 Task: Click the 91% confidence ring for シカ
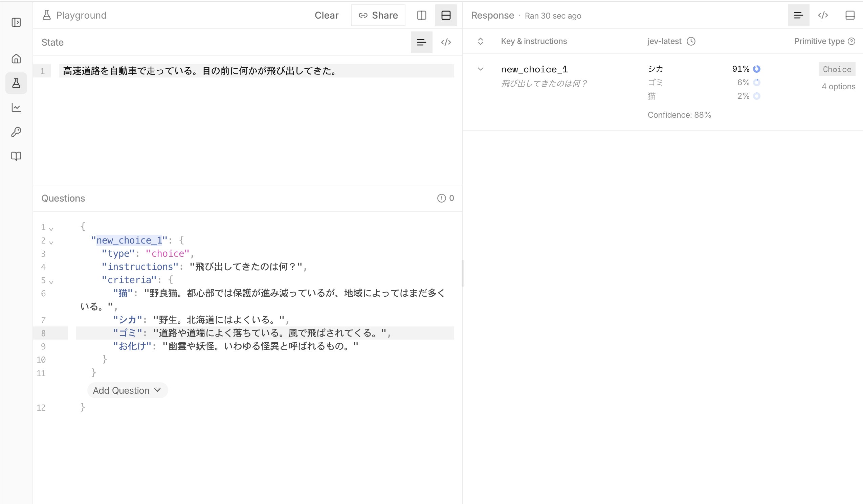coord(756,69)
